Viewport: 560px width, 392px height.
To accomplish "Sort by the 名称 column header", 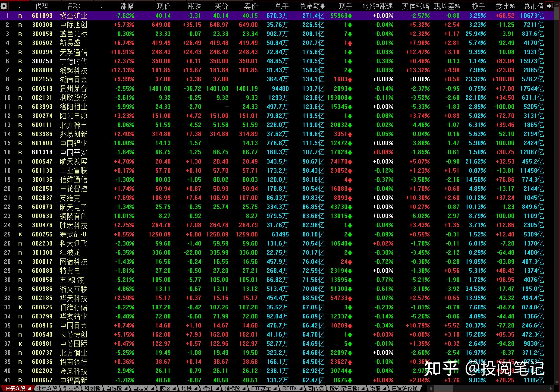I will point(73,6).
